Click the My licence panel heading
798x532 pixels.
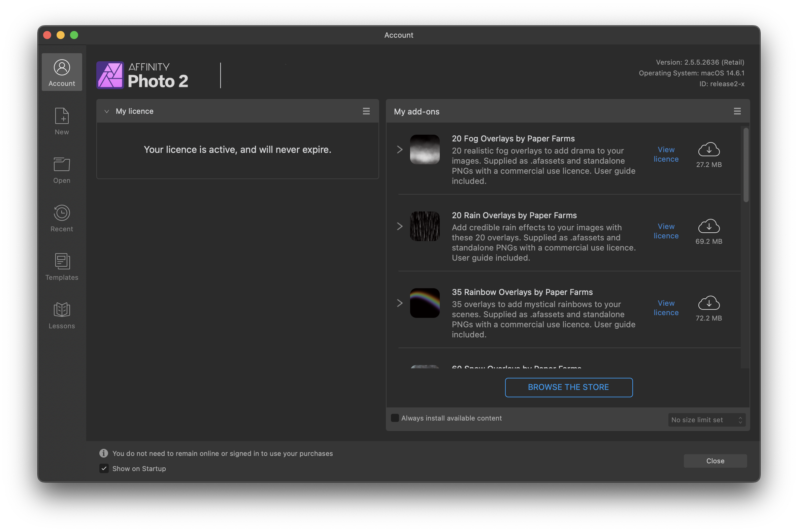(x=134, y=111)
